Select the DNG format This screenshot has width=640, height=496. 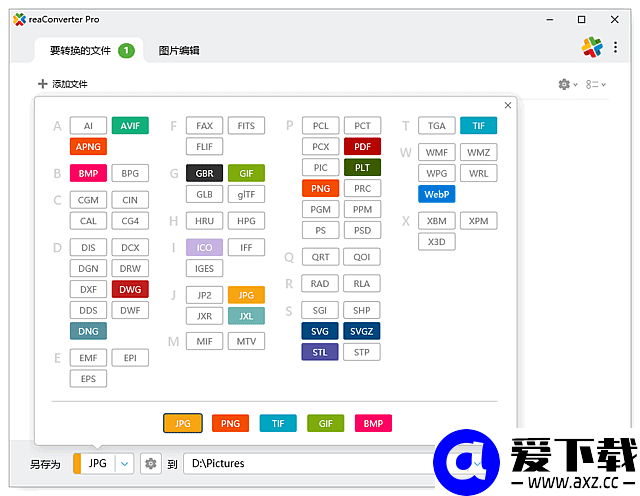coord(88,331)
